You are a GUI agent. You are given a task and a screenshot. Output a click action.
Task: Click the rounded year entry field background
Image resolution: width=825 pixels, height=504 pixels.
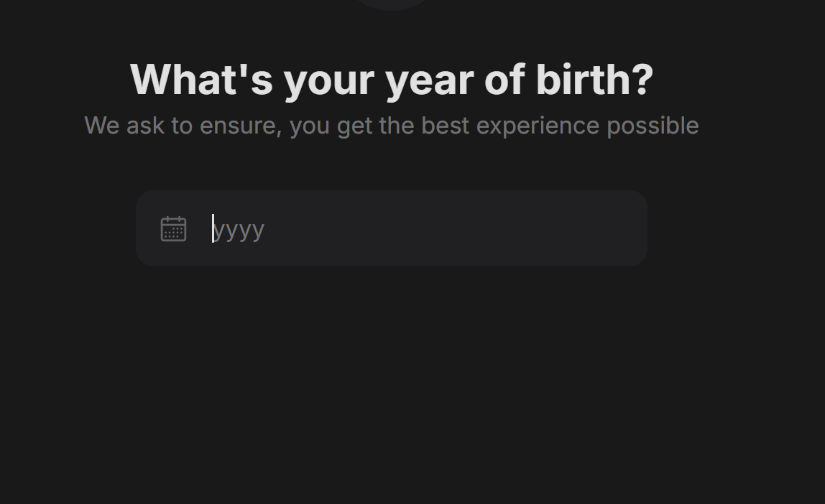tap(392, 228)
